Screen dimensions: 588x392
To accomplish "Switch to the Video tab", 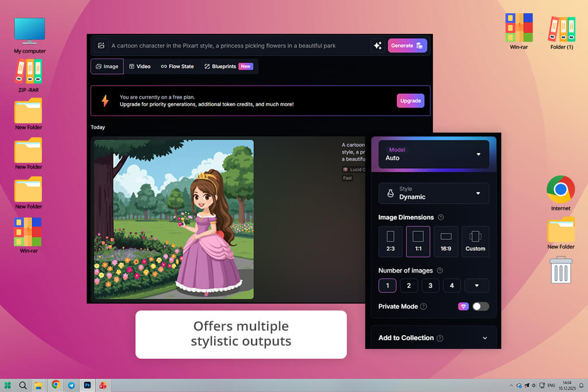I will 140,67.
